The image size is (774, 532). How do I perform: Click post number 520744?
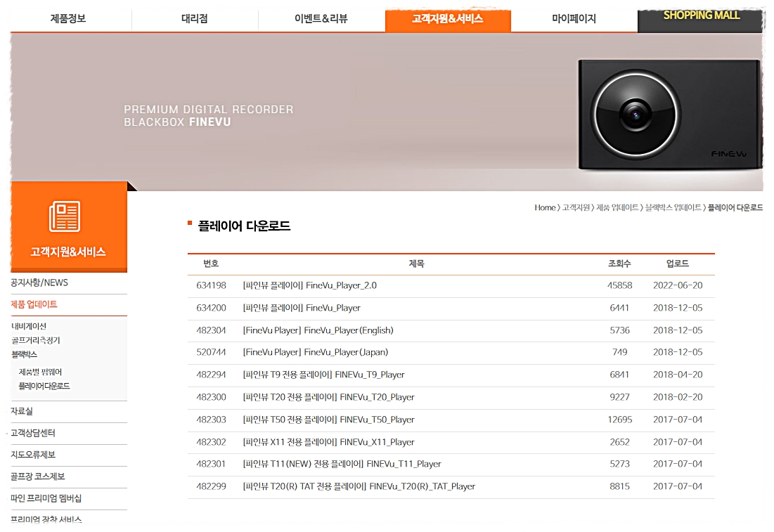[x=211, y=352]
